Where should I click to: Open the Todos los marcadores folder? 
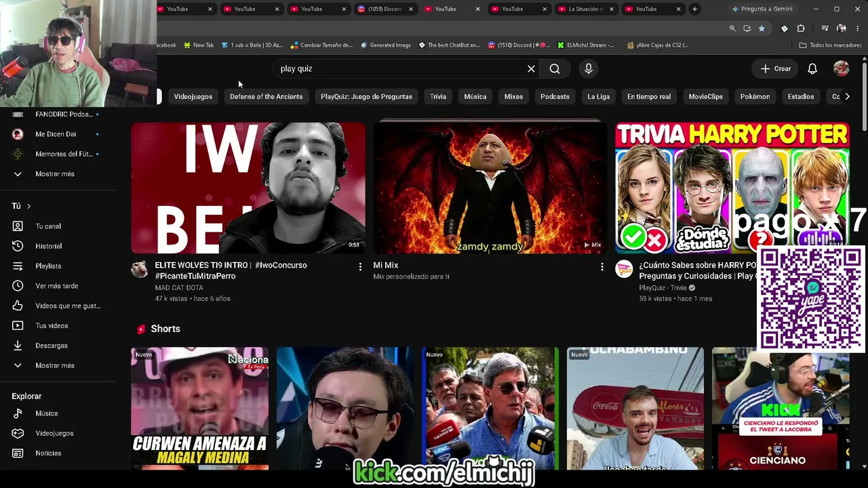tap(830, 45)
